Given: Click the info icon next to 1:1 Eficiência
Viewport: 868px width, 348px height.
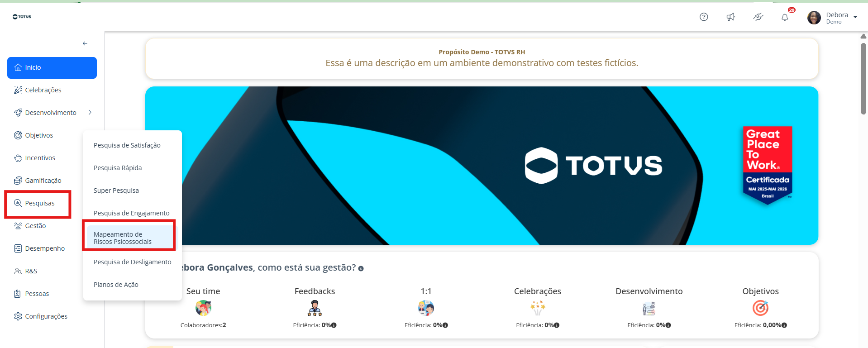Looking at the screenshot, I should [x=445, y=325].
